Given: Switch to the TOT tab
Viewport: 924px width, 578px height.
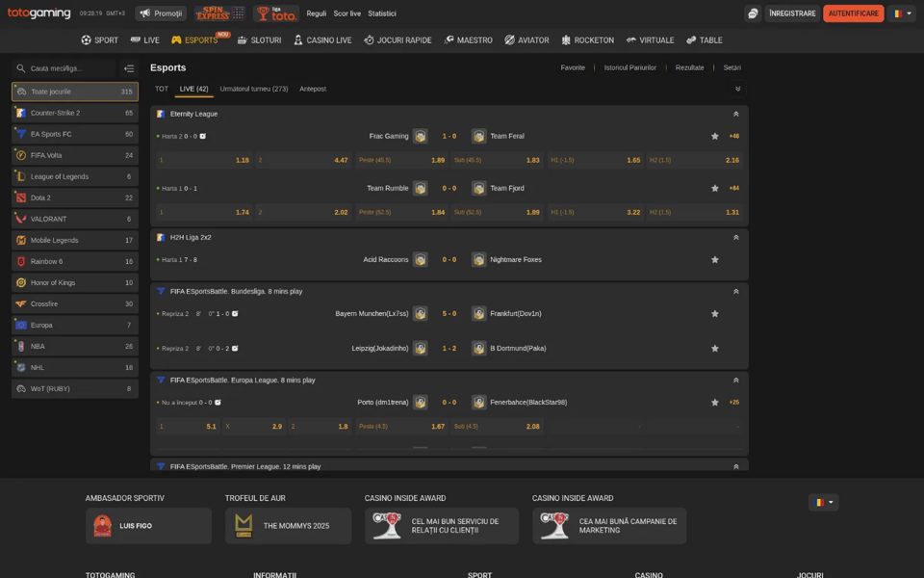Looking at the screenshot, I should coord(162,89).
